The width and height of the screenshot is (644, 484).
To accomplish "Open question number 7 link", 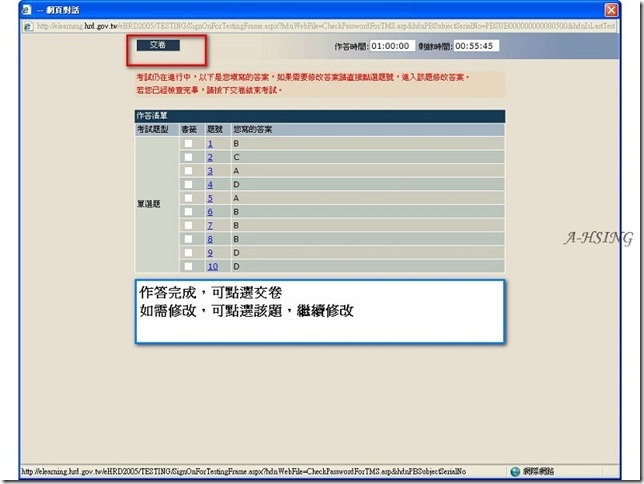I will [x=210, y=225].
